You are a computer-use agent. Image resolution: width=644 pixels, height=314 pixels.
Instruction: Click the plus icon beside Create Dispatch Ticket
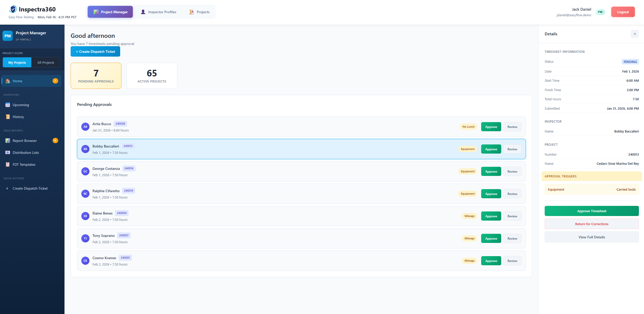pos(7,188)
